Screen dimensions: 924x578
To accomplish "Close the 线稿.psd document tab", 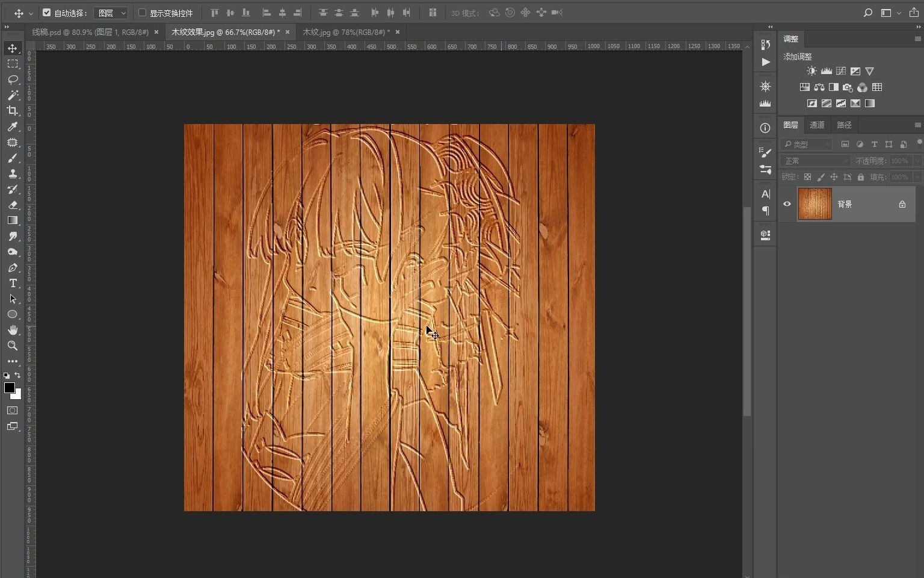I will coord(156,32).
